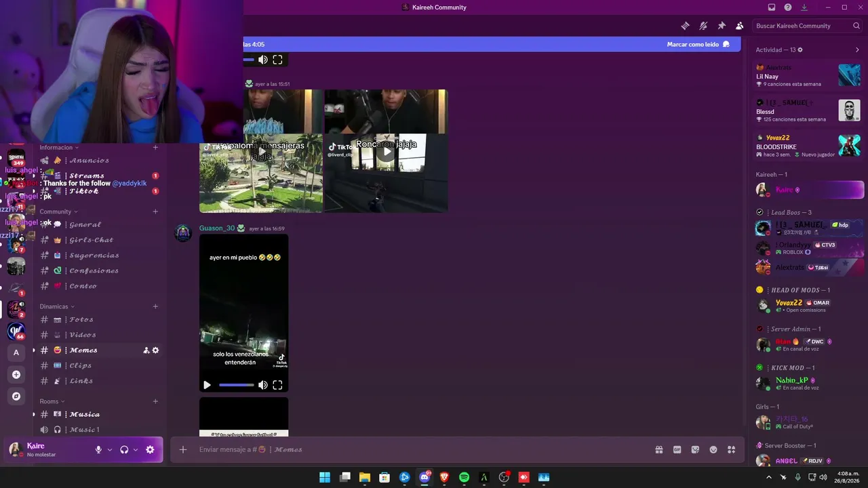Open the gift Nitro icon

click(658, 449)
